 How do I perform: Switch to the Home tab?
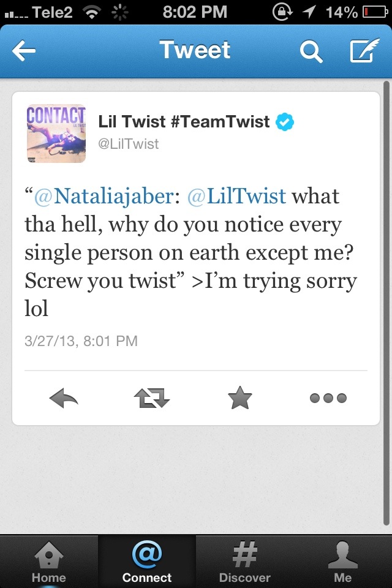tap(49, 562)
